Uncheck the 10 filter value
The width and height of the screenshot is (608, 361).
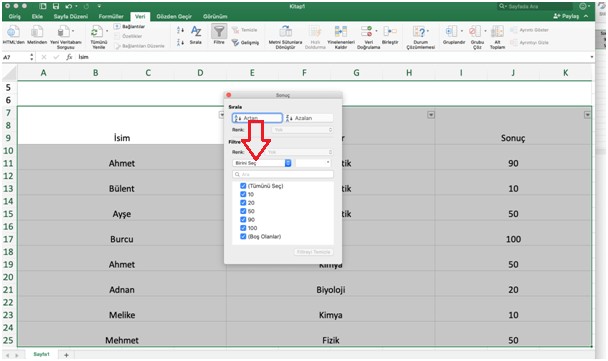tap(243, 194)
